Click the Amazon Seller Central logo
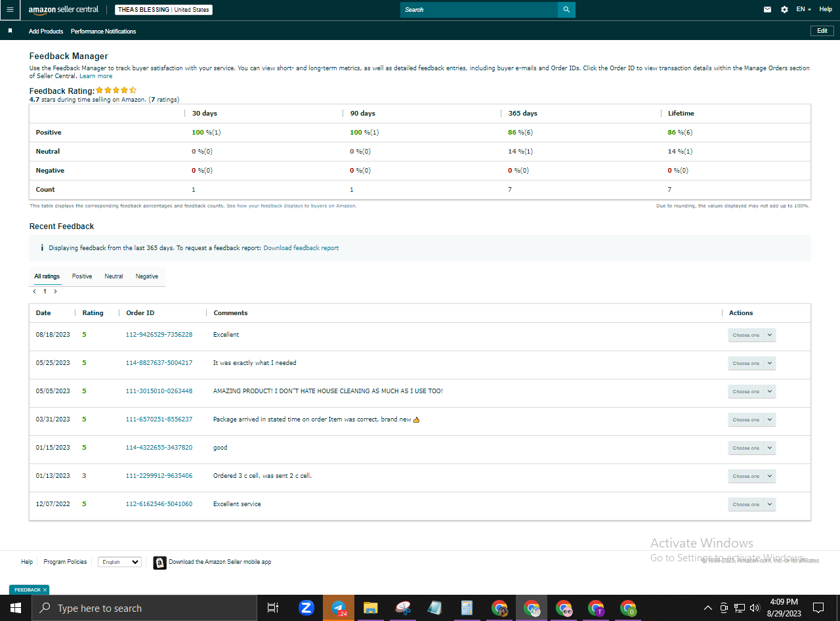Screen dimensions: 840x621 64,10
